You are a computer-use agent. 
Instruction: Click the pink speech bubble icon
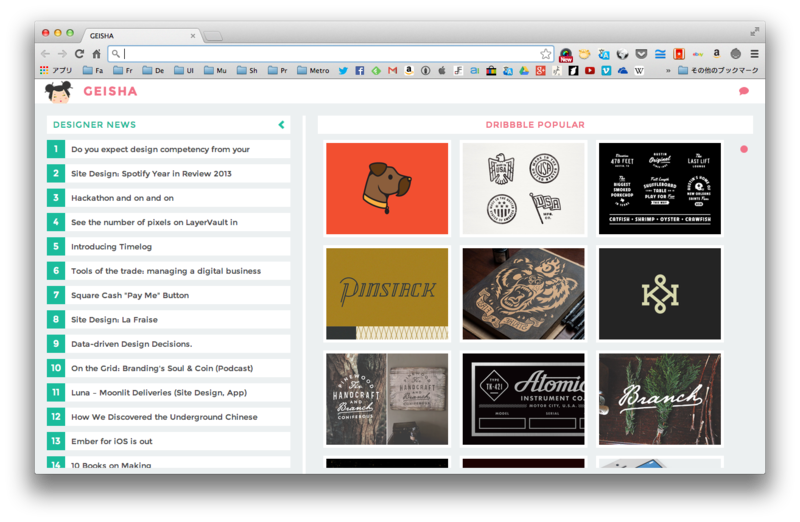744,91
